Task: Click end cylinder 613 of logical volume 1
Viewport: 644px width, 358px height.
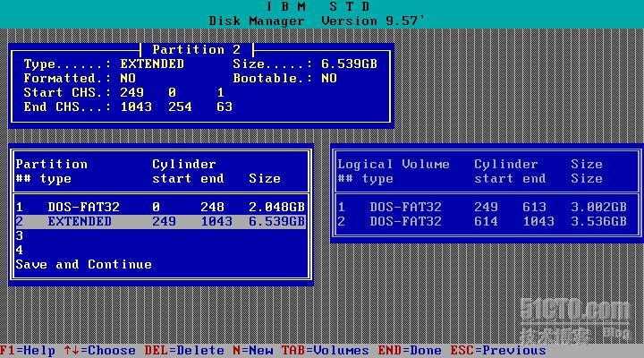Action: coord(534,207)
